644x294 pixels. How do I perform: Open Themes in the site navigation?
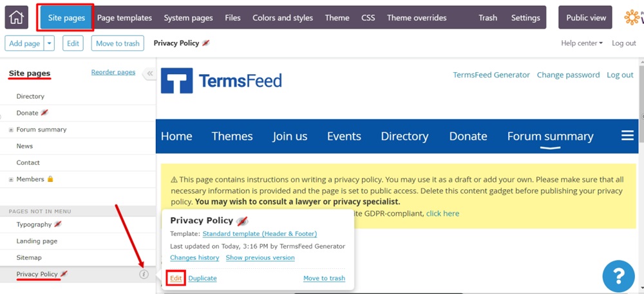(x=232, y=136)
